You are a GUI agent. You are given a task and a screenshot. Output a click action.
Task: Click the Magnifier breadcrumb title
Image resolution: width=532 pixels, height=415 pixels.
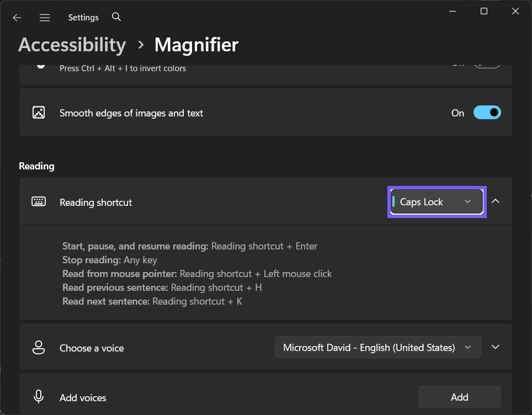(x=196, y=45)
